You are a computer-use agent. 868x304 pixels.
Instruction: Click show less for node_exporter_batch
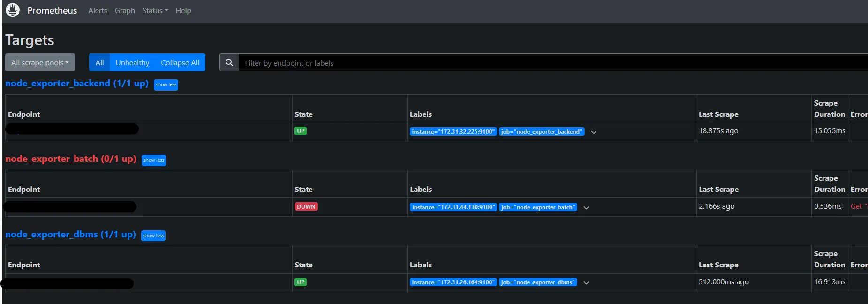[154, 160]
